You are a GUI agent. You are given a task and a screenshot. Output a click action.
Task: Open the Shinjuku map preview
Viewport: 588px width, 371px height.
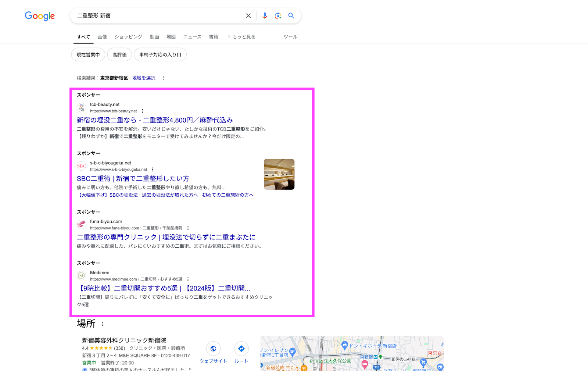point(352,353)
